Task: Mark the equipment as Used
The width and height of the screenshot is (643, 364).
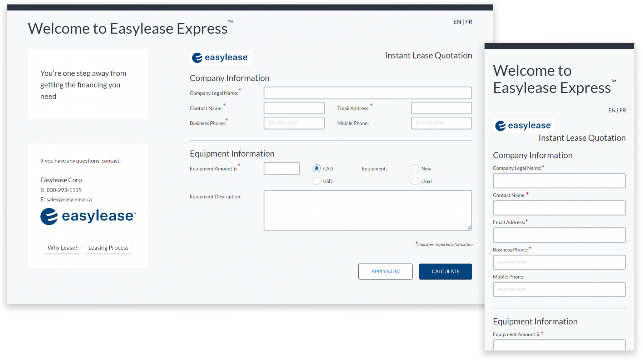Action: (x=415, y=181)
